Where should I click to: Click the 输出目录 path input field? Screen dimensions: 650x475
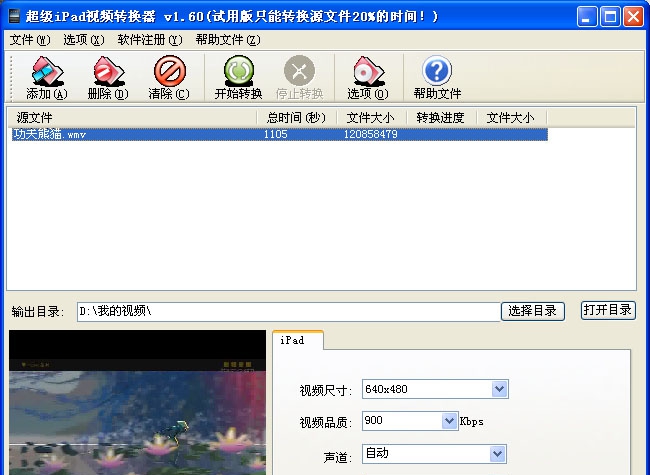pyautogui.click(x=289, y=311)
